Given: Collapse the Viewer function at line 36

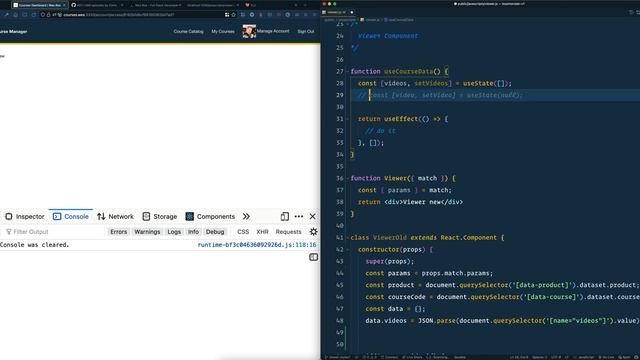Looking at the screenshot, I should pyautogui.click(x=348, y=178).
